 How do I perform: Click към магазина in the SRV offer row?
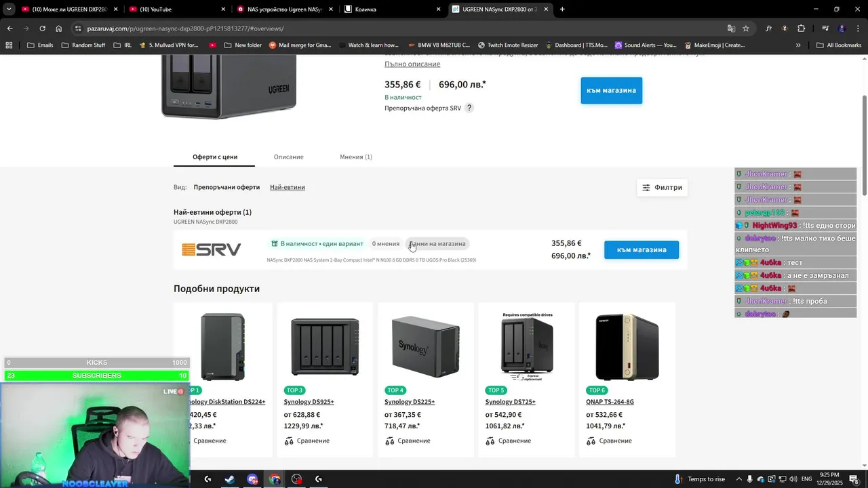(642, 249)
